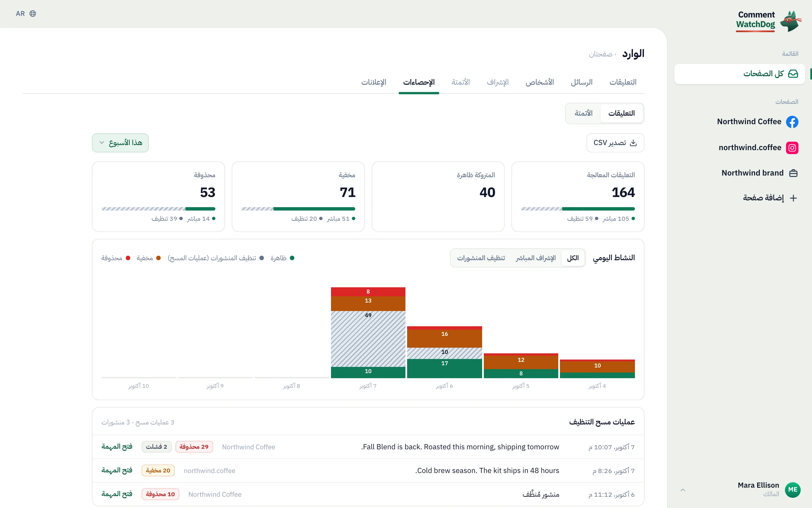
Task: Click the Facebook icon for Northwind Coffee
Action: 792,122
